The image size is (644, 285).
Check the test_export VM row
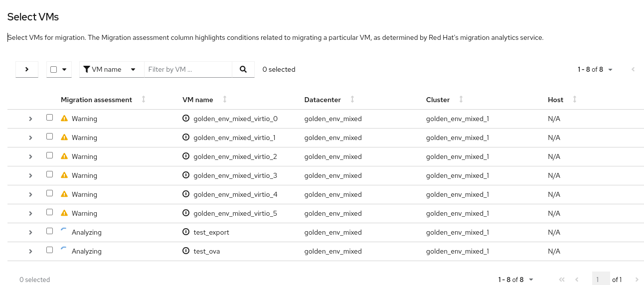click(x=49, y=231)
